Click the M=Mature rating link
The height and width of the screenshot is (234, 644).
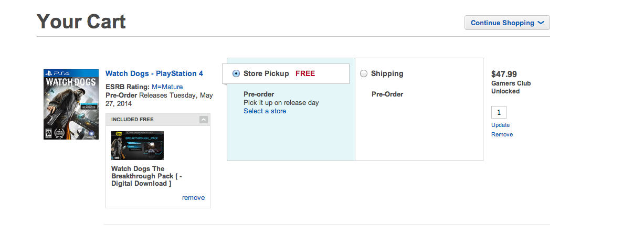pos(167,87)
